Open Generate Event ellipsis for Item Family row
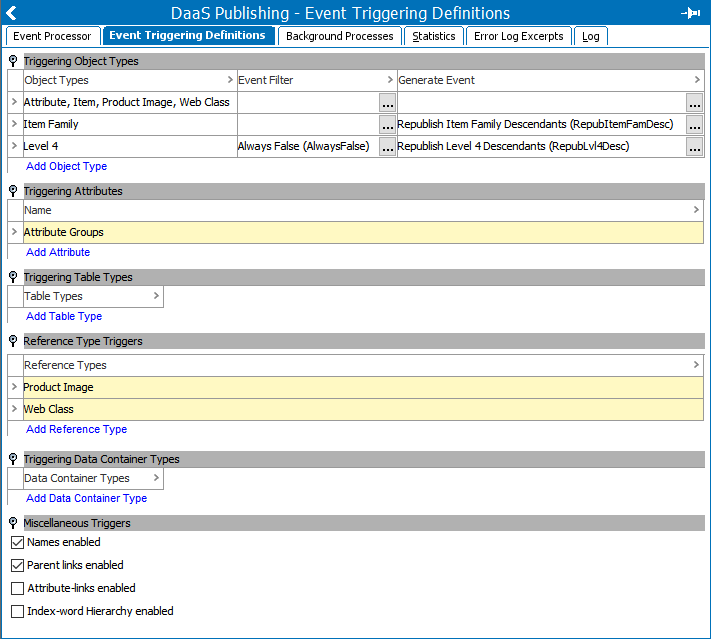Image resolution: width=711 pixels, height=639 pixels. coord(695,125)
